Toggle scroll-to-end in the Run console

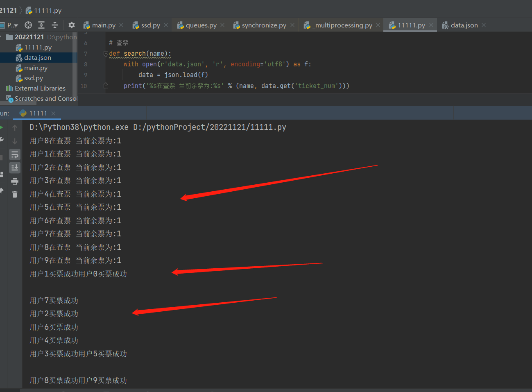coord(15,168)
